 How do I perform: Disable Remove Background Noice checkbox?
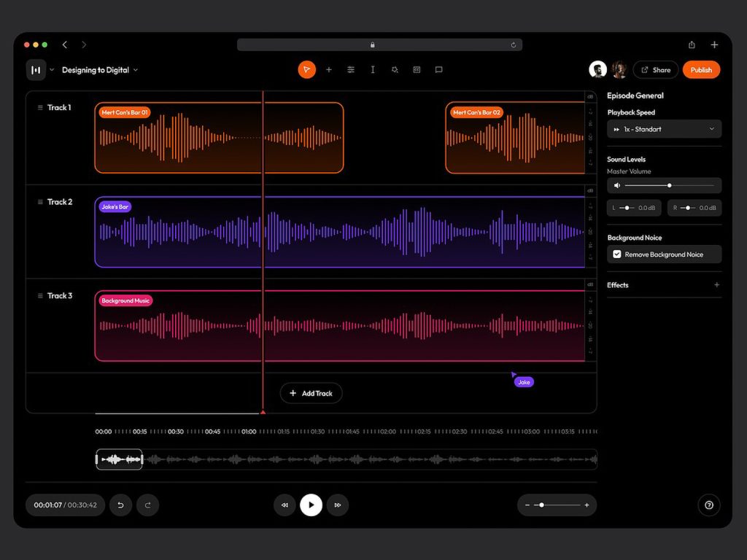(617, 254)
